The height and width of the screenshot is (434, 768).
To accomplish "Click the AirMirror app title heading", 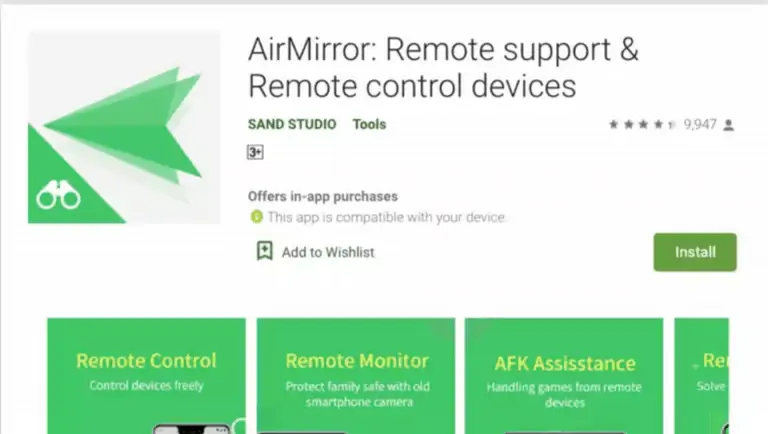I will 443,68.
